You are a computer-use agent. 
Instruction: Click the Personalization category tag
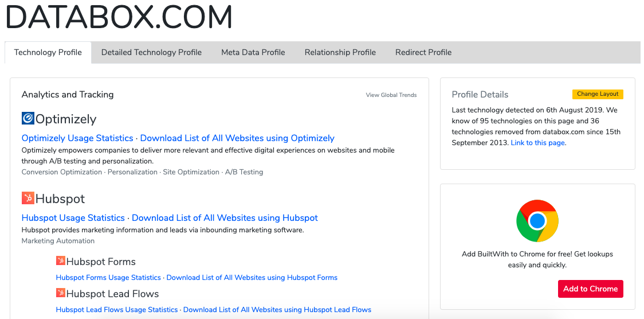(132, 172)
